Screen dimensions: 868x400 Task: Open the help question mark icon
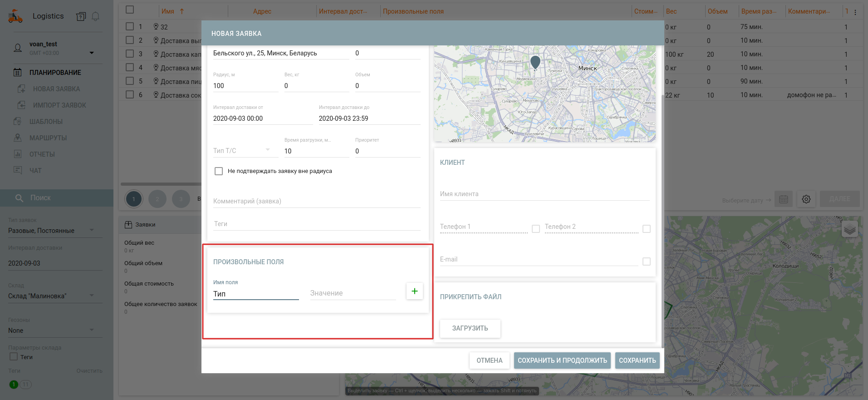81,17
